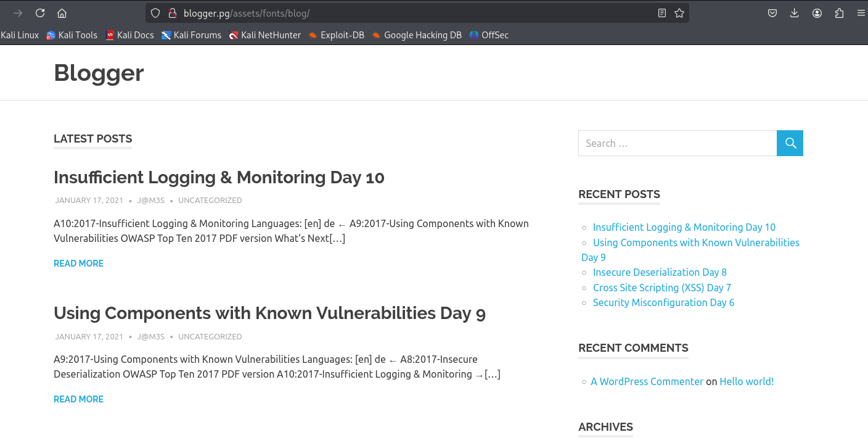Screen dimensions: 868x440
Task: Click the Blogger site title
Action: [x=99, y=73]
